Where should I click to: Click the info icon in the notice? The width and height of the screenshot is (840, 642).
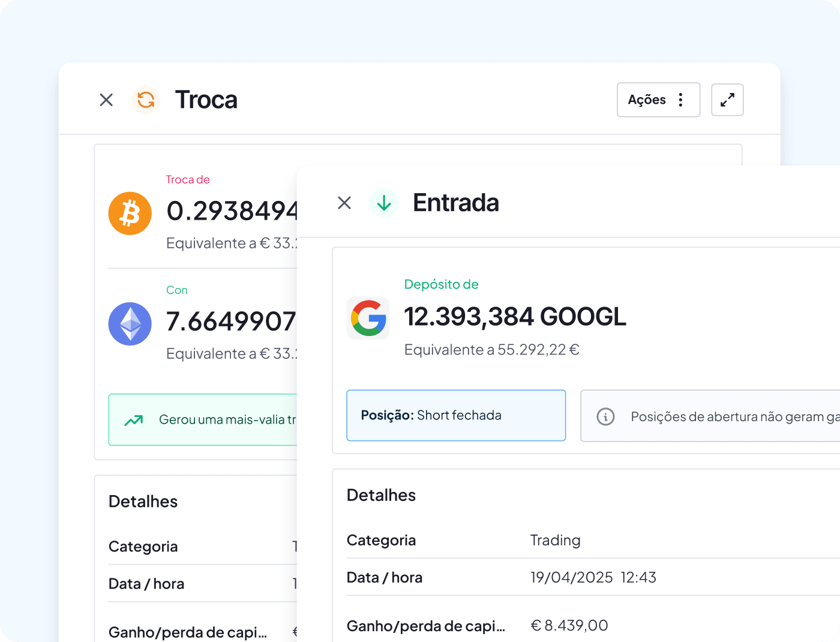605,416
